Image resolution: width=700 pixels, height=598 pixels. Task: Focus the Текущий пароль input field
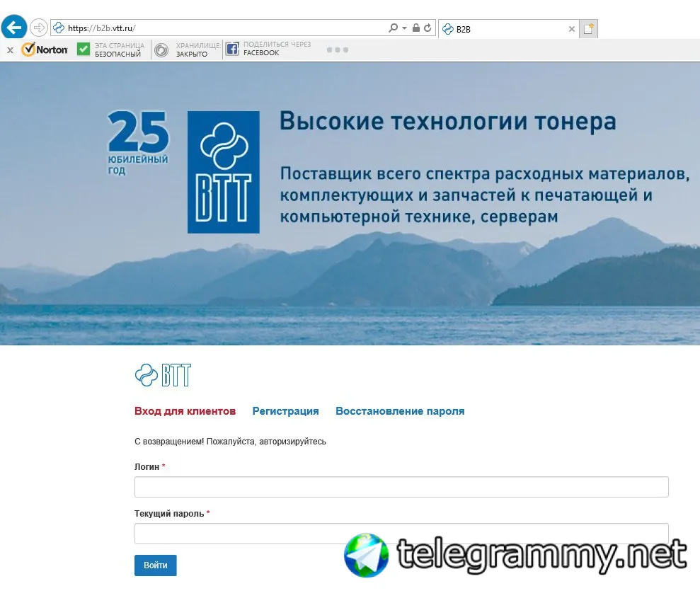[x=401, y=534]
